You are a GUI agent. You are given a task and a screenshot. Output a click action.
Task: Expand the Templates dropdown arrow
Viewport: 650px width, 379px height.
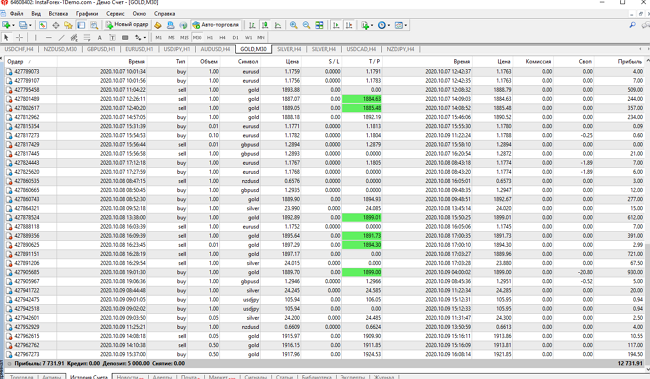pyautogui.click(x=406, y=25)
